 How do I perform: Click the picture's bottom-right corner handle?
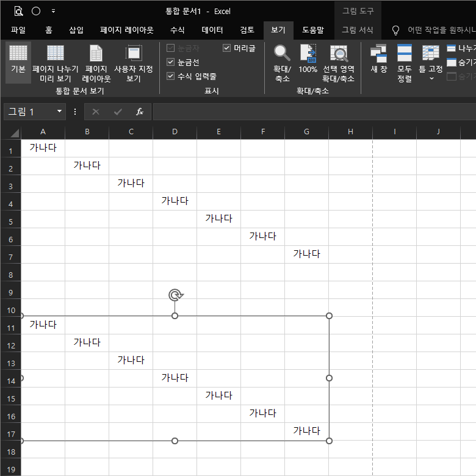(329, 441)
